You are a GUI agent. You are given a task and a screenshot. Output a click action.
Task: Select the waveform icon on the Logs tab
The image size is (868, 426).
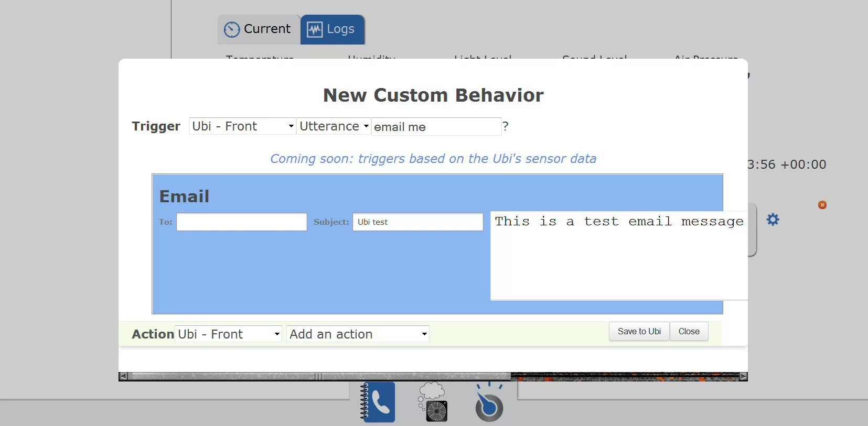pos(315,29)
